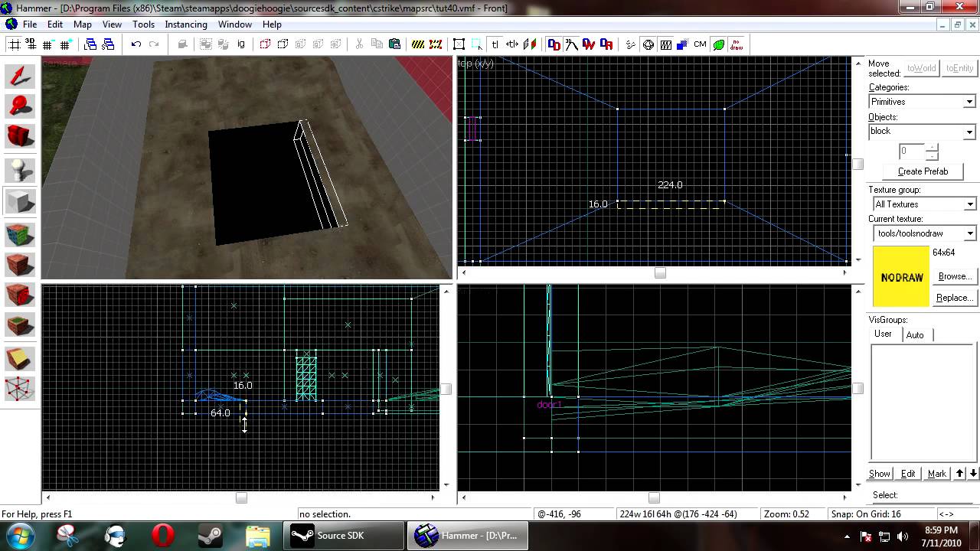This screenshot has width=980, height=551.
Task: Select the Clipping tool
Action: [20, 357]
